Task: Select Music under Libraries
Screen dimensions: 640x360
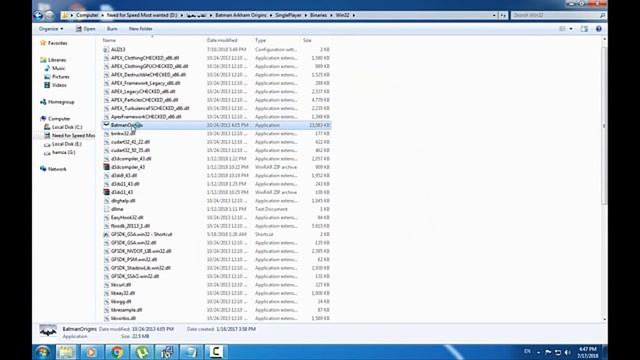Action: [x=58, y=68]
